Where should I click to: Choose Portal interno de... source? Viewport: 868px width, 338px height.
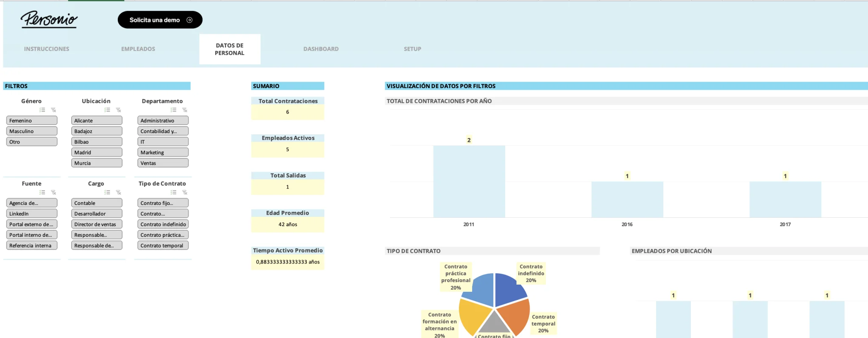click(x=32, y=235)
